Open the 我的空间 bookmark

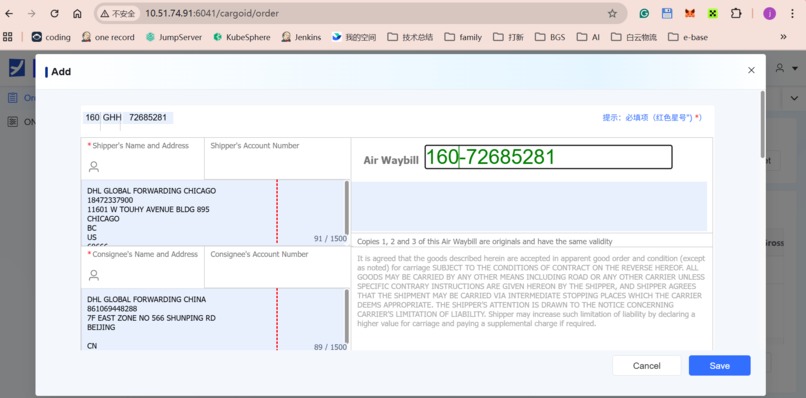pos(354,37)
